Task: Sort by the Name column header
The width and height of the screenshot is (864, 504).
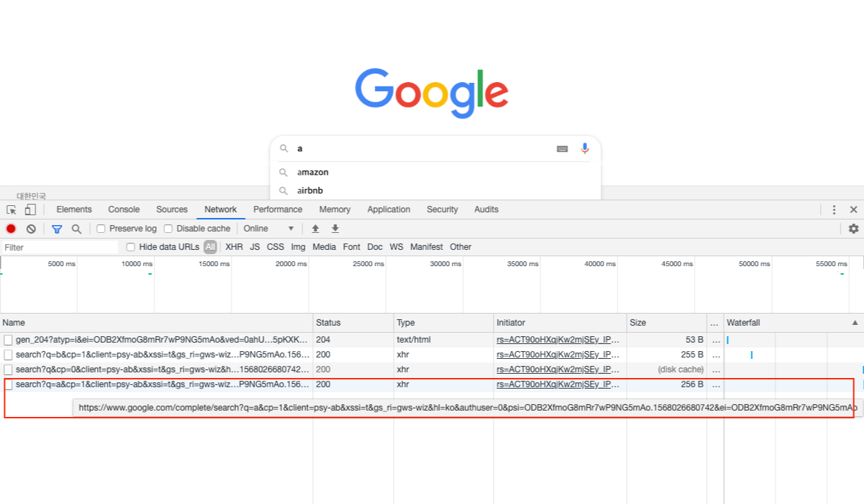Action: [156, 323]
